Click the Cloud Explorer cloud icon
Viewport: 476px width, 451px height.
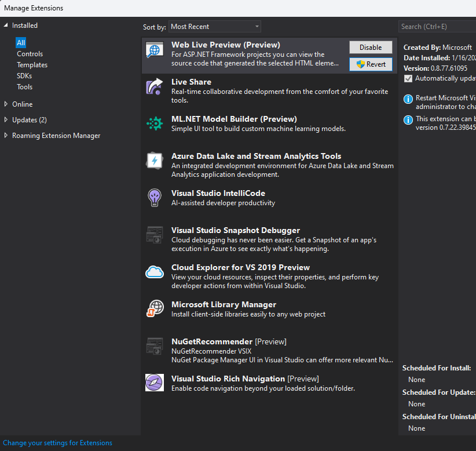click(x=155, y=272)
